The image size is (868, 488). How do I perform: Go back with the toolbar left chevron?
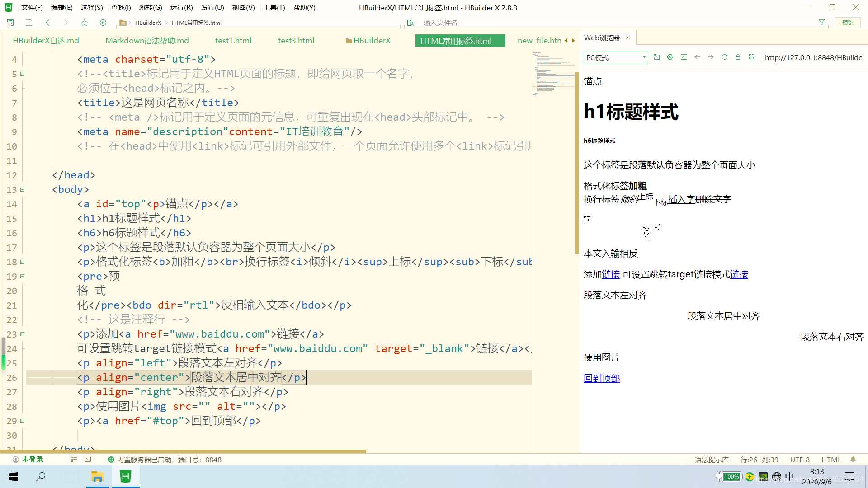point(47,23)
